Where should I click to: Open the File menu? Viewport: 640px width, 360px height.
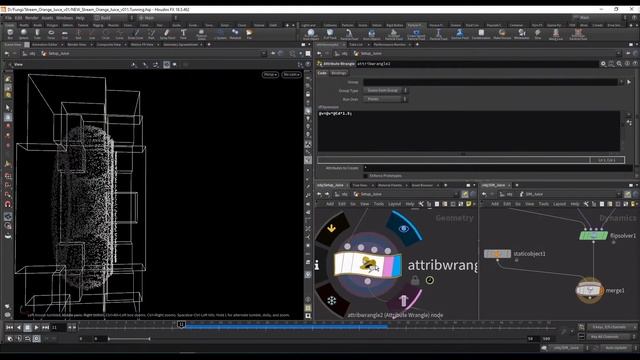8,18
